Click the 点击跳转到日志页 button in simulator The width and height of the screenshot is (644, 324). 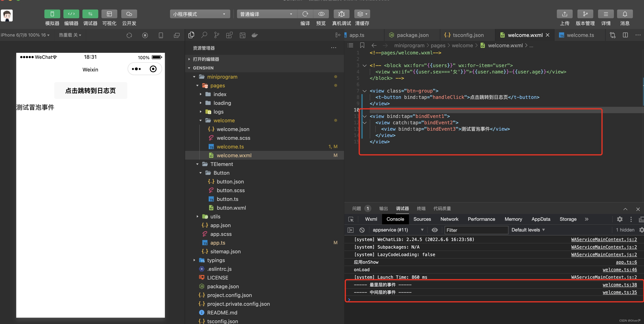(91, 91)
